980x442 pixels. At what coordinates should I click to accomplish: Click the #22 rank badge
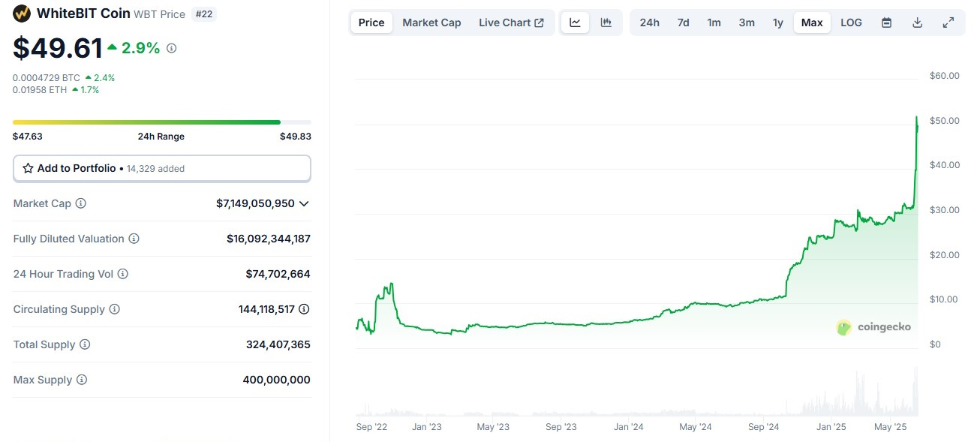(204, 14)
